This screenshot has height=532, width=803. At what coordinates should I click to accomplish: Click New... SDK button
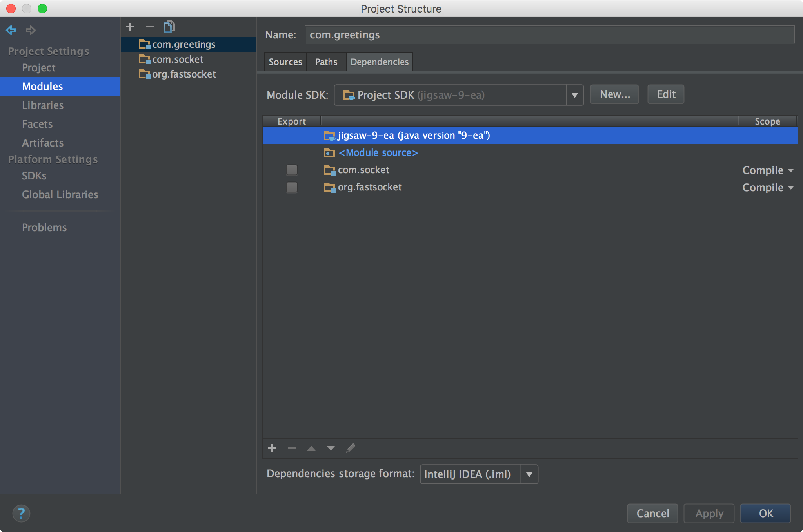[x=614, y=94]
